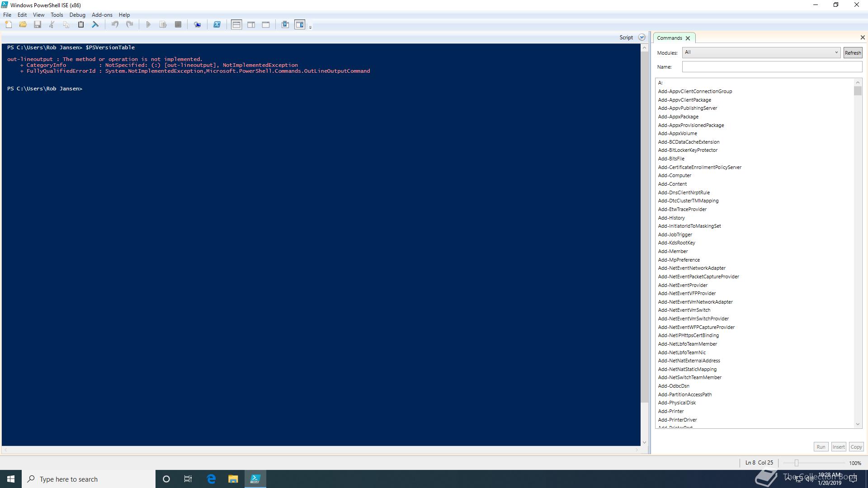Open the Help menu
The width and height of the screenshot is (868, 488).
[124, 15]
